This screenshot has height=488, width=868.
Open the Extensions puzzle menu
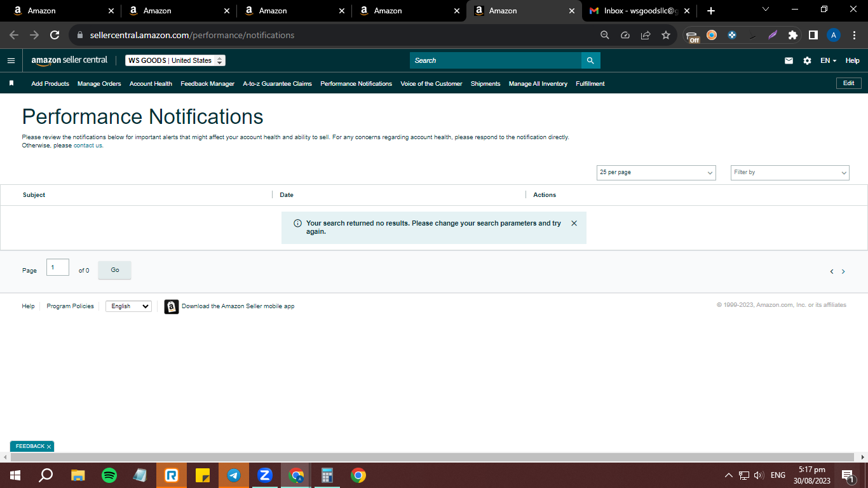(793, 35)
